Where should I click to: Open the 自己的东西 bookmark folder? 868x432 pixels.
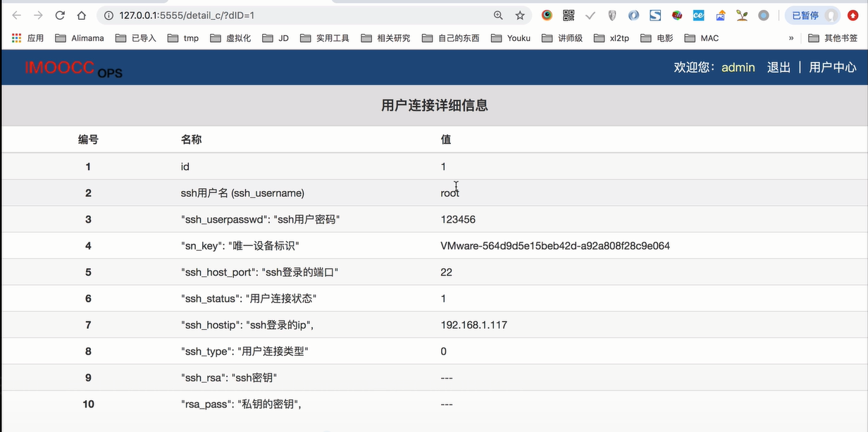[451, 38]
